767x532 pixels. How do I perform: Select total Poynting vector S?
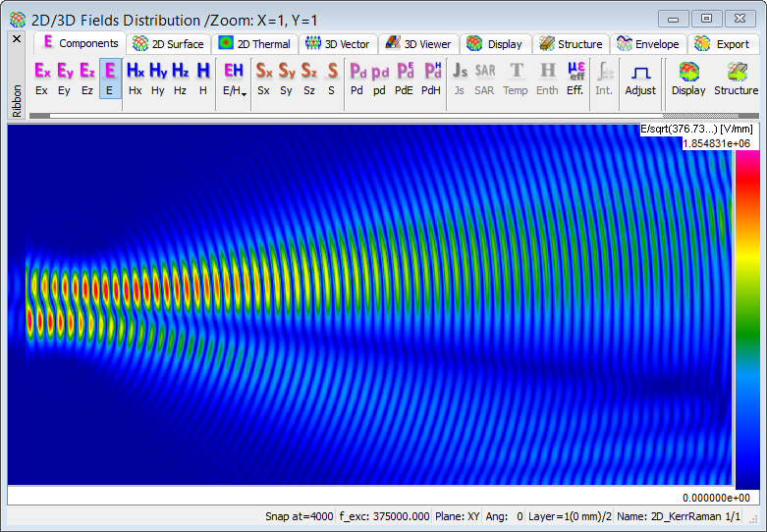[x=331, y=78]
